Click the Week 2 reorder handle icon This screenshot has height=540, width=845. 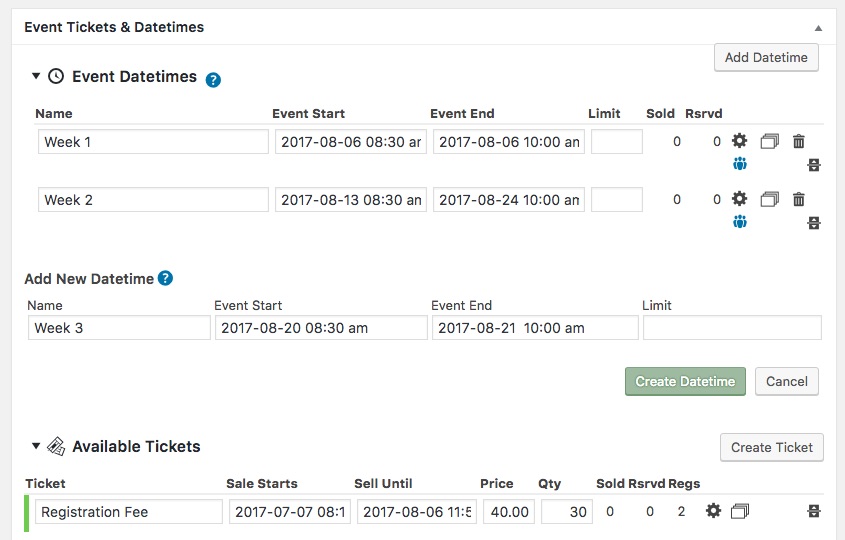[814, 222]
